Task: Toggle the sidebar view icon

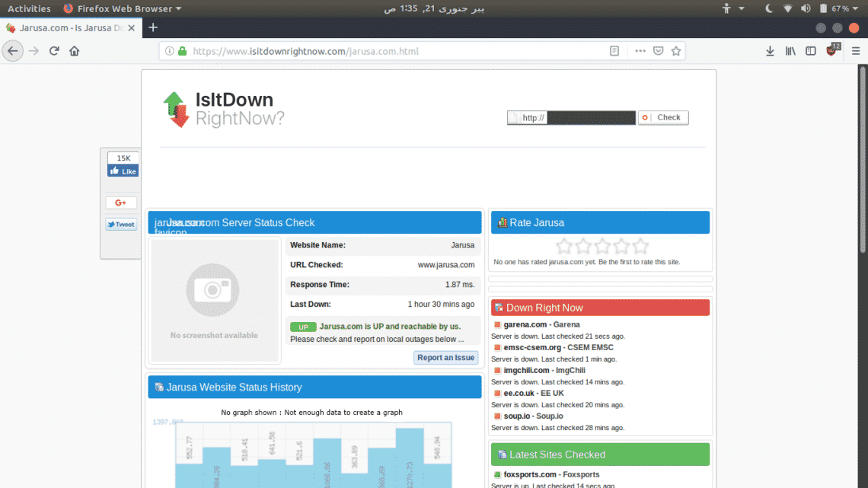Action: (810, 51)
